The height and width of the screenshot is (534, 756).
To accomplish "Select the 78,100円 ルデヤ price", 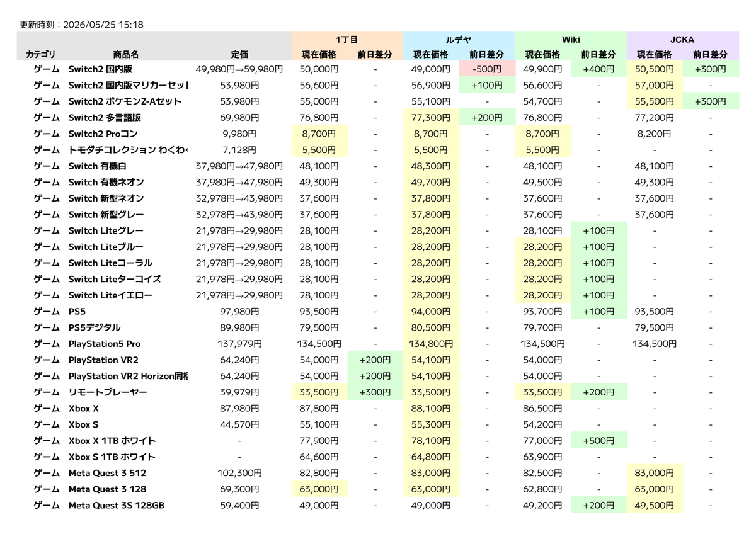I will (432, 440).
